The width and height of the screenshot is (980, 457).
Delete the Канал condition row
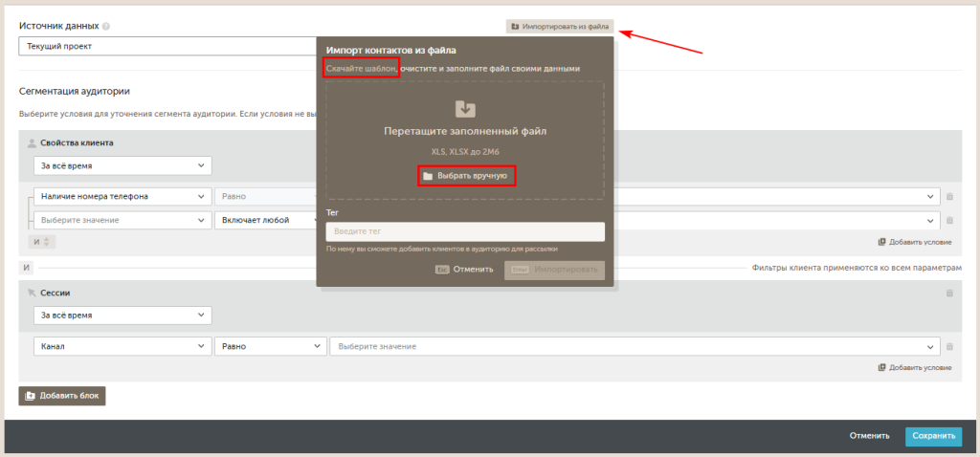tap(949, 346)
